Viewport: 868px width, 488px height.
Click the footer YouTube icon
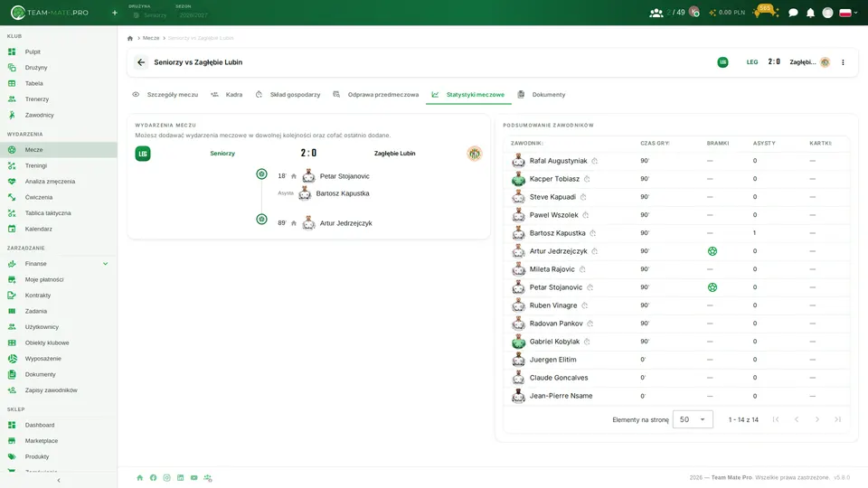click(193, 477)
